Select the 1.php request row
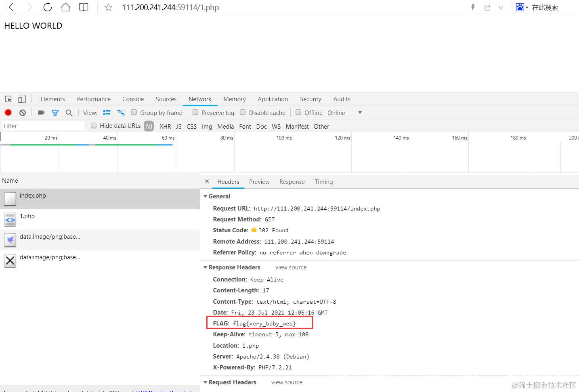The image size is (579, 392). [100, 219]
